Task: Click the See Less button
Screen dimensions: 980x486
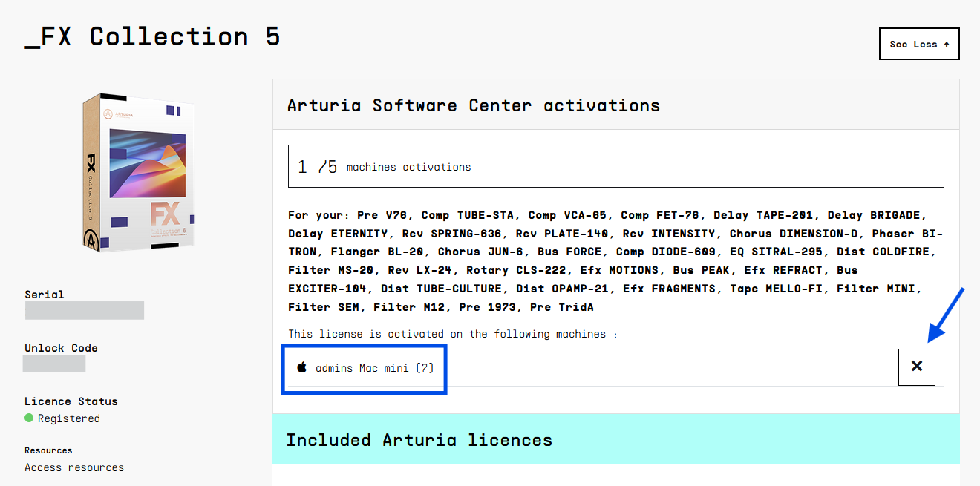Action: [x=919, y=44]
